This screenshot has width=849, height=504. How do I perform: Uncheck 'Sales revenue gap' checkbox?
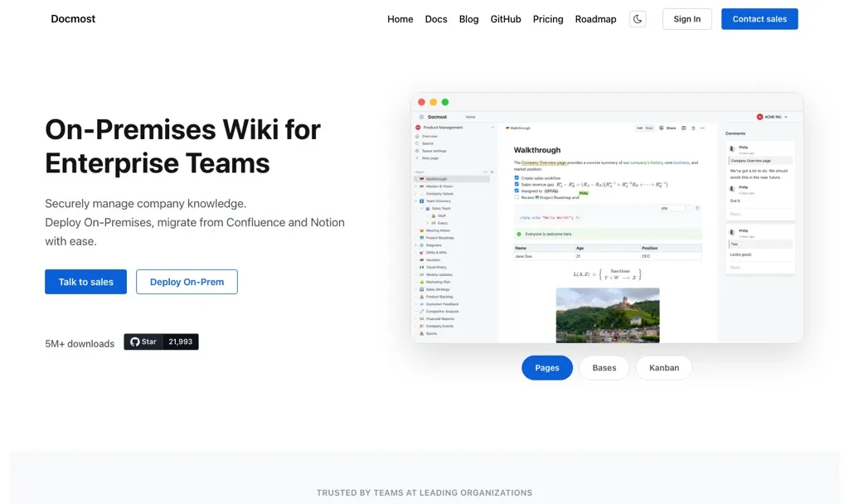(517, 184)
